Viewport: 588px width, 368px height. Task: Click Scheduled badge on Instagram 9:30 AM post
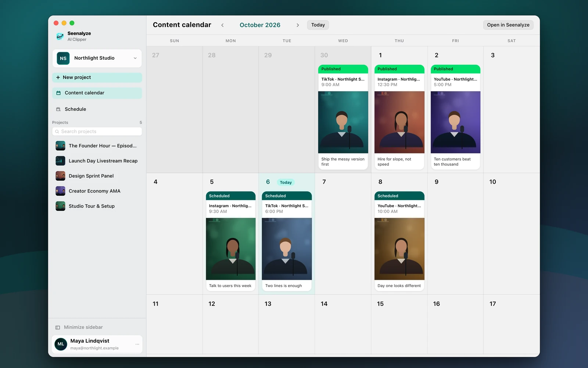(231, 196)
